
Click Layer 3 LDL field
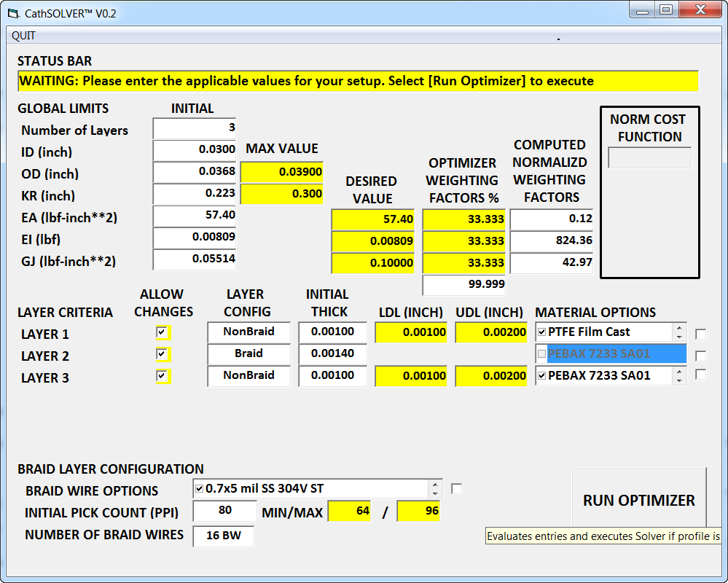point(411,376)
